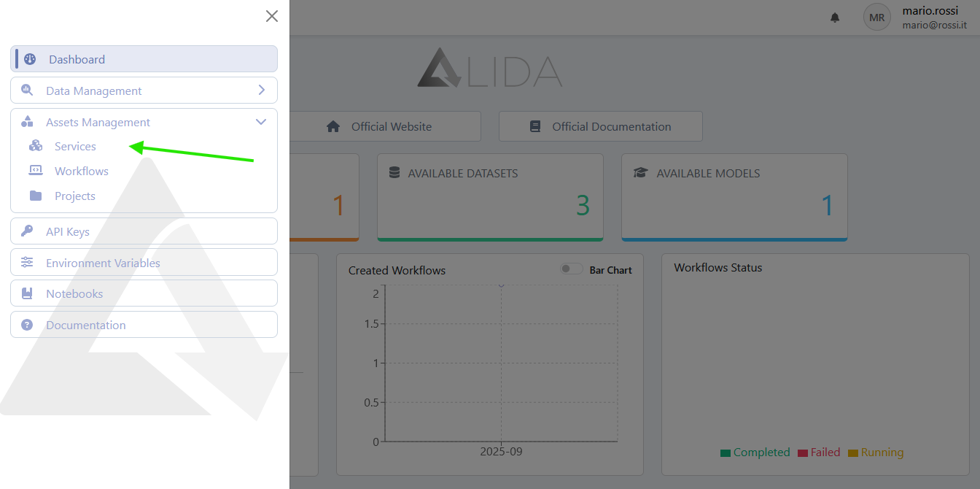This screenshot has width=980, height=489.
Task: Toggle the Bar Chart switch
Action: [572, 269]
